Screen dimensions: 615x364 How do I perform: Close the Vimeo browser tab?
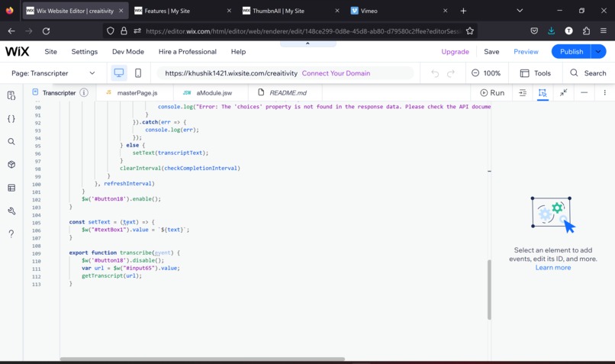[x=445, y=11]
